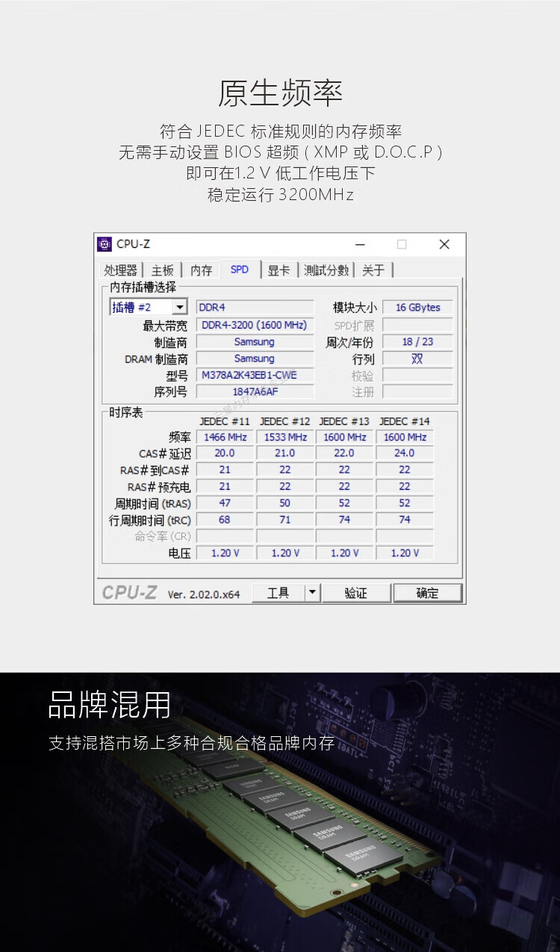The image size is (560, 952).
Task: Click the CAS# latency 21.0 cell
Action: click(284, 453)
